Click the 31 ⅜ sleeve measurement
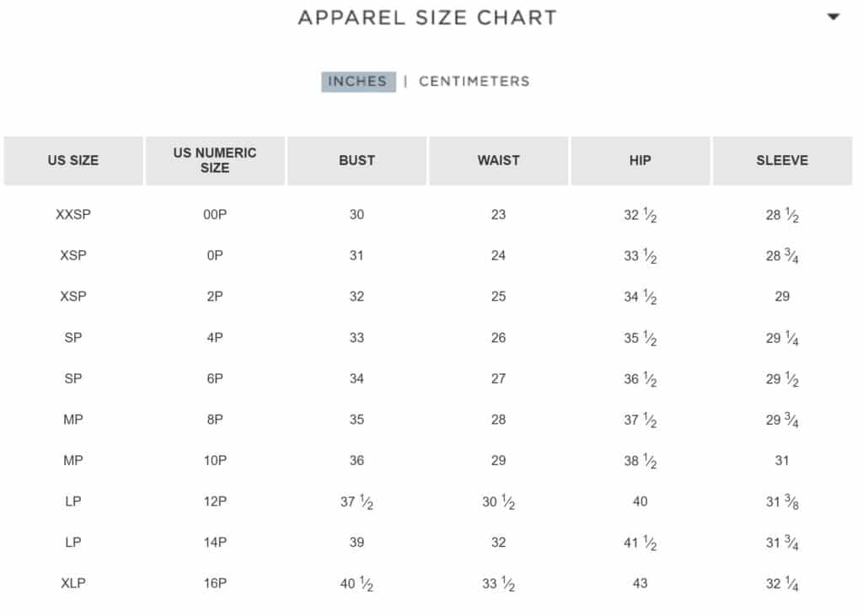 [782, 502]
